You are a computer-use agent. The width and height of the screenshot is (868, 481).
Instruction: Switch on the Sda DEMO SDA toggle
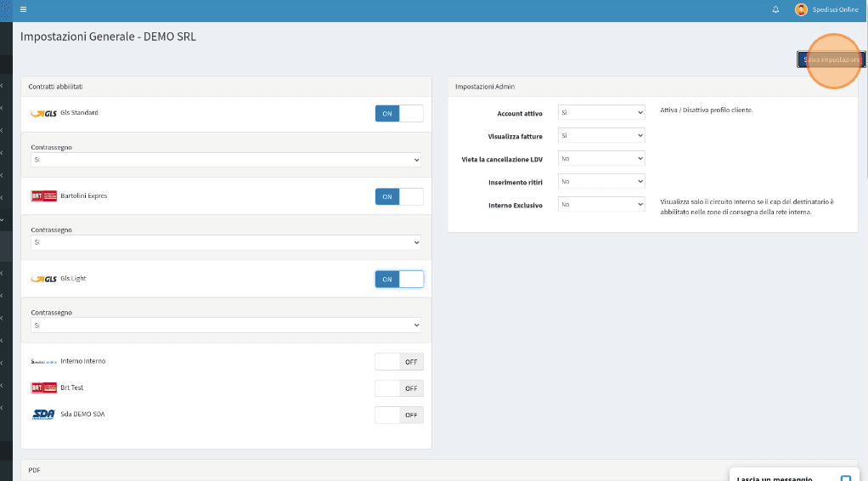click(398, 415)
